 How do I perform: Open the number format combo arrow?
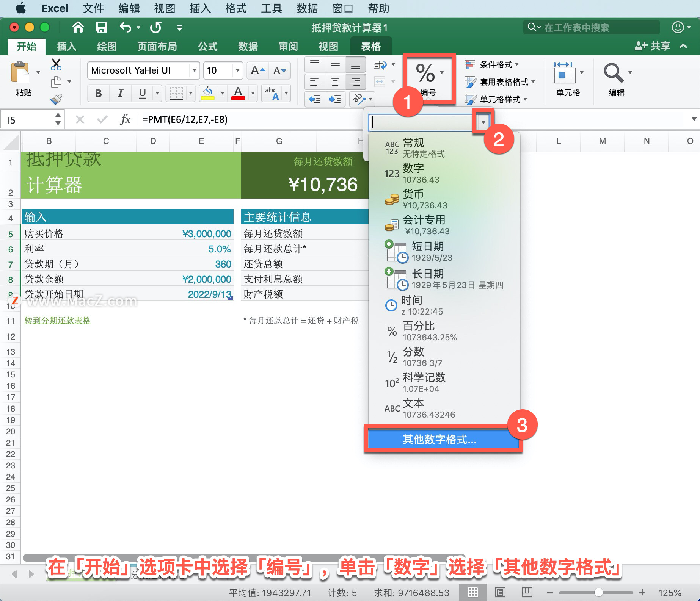483,122
